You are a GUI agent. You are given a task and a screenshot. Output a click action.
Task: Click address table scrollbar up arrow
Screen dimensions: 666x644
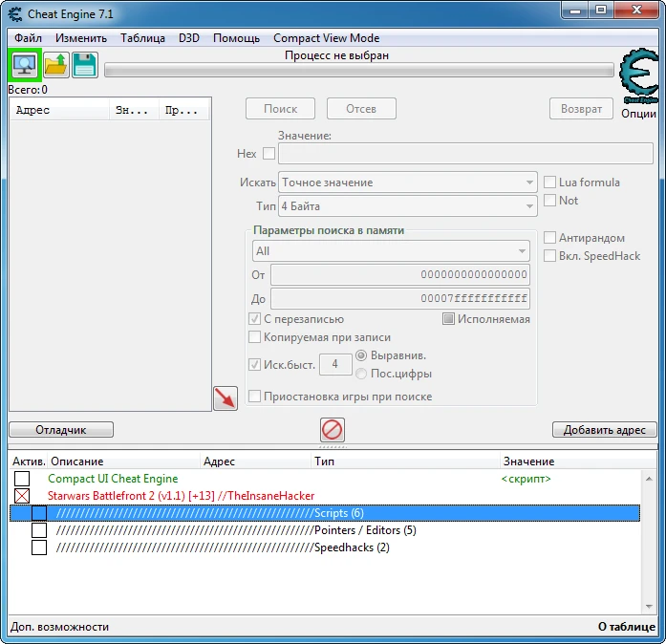tap(649, 479)
